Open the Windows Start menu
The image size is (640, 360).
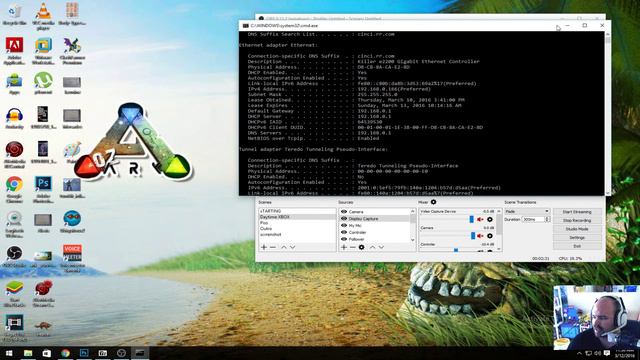coord(9,353)
